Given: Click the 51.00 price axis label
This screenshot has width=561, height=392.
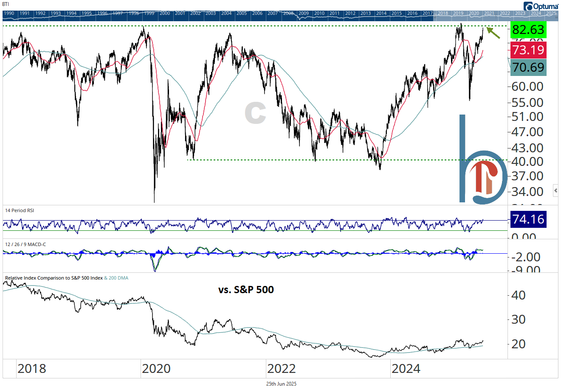Looking at the screenshot, I should click(x=528, y=117).
